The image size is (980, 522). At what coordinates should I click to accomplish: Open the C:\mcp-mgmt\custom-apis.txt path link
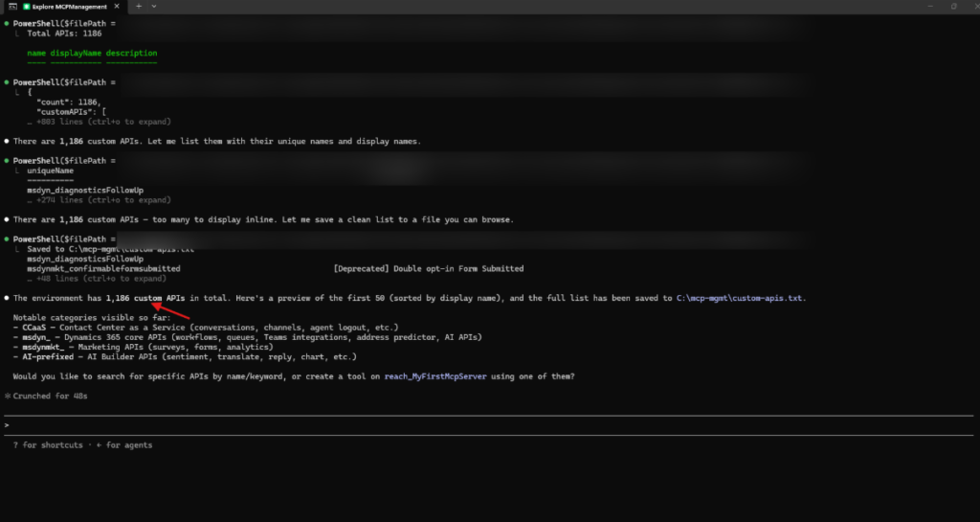tap(742, 298)
